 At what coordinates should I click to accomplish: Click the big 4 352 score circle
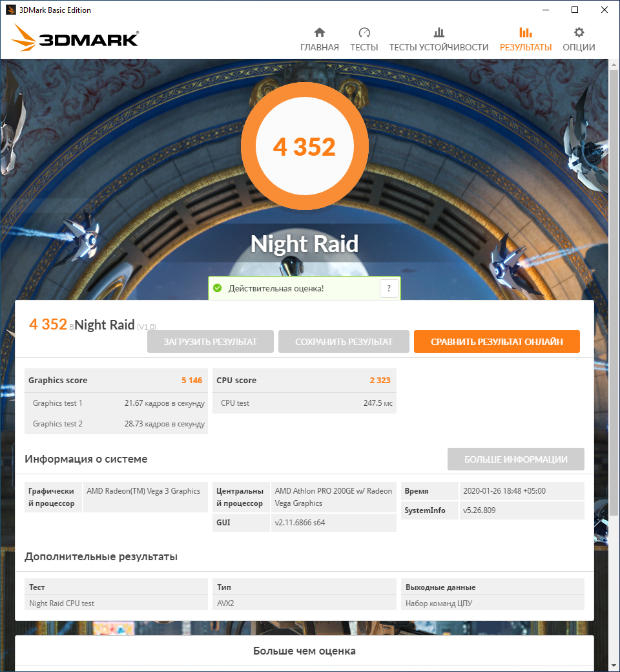305,146
